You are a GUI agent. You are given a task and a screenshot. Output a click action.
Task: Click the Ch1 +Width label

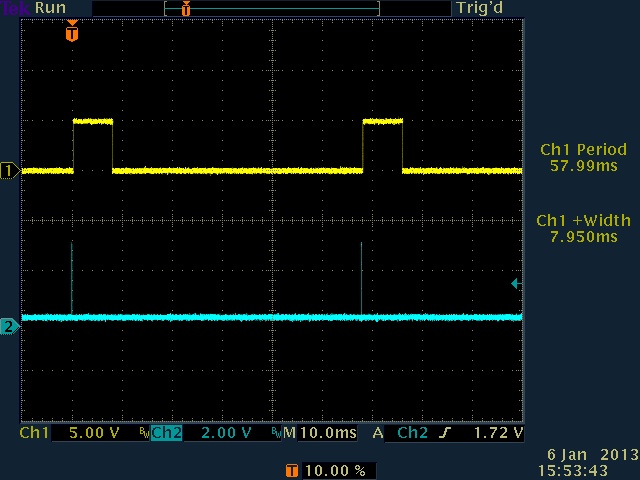tap(583, 220)
